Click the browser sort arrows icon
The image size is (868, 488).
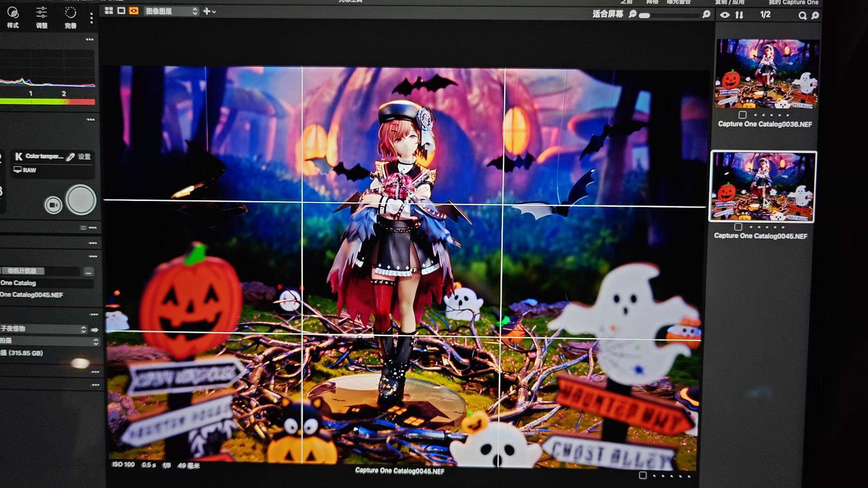click(x=739, y=15)
